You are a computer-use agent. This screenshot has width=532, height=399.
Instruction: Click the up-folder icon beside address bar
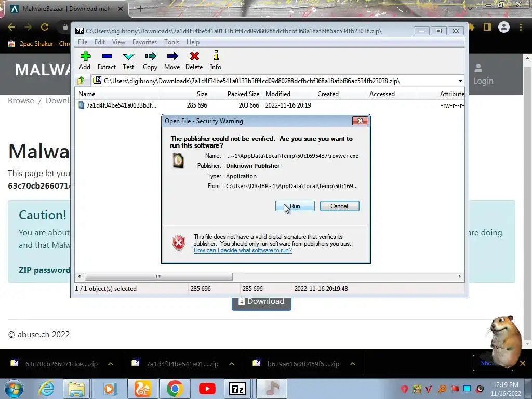(x=81, y=81)
